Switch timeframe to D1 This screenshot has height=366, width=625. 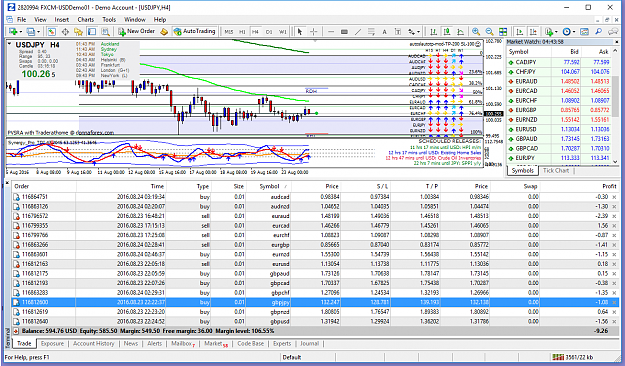point(269,31)
